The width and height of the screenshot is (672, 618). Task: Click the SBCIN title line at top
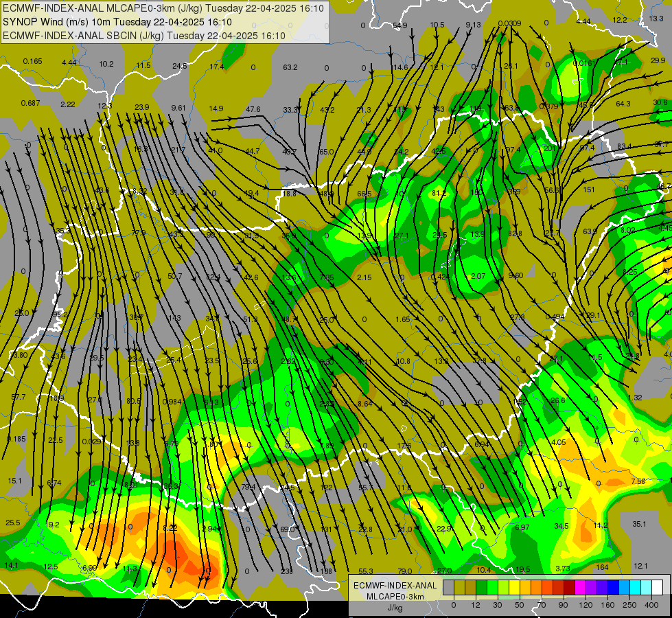coord(144,36)
